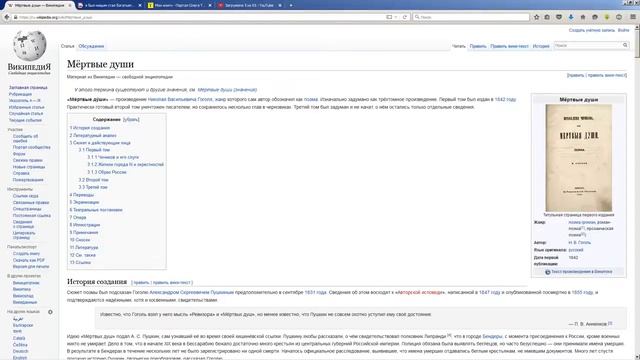Open the first edition title page image
The width and height of the screenshot is (640, 360).
[x=578, y=158]
